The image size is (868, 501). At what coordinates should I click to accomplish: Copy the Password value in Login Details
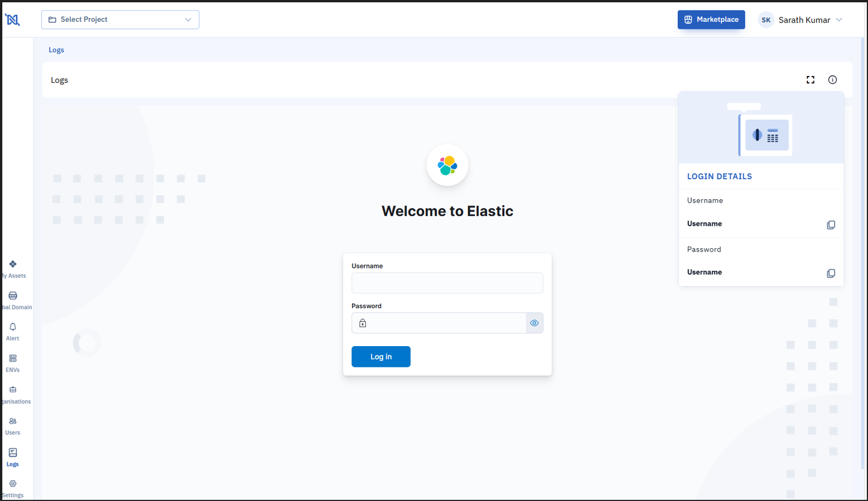click(831, 274)
